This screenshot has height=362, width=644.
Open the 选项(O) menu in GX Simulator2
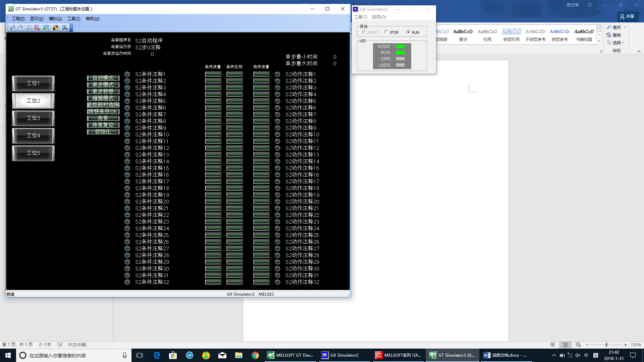(379, 17)
